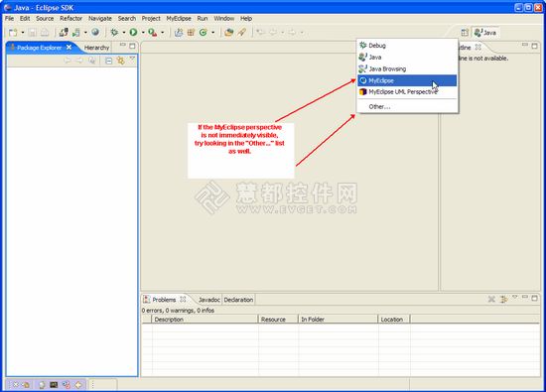Close the Problems view tab
Screen dimensions: 546x392
click(183, 299)
